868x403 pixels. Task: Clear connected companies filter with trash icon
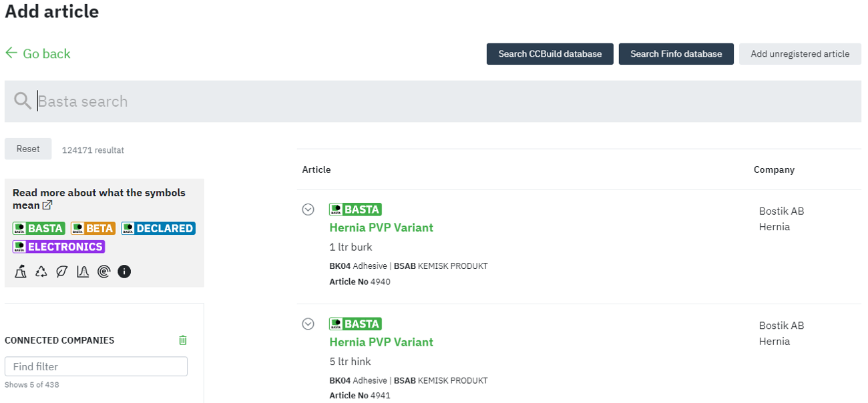(x=183, y=340)
